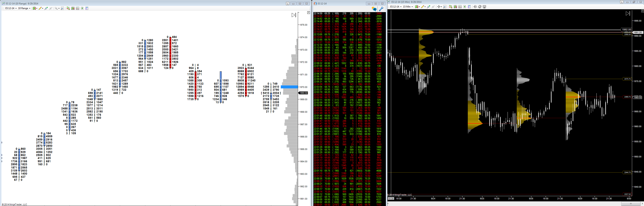644x206 pixels.
Task: Click the zoom frame magnifier in the 15 Min chart
Action: point(445,7)
